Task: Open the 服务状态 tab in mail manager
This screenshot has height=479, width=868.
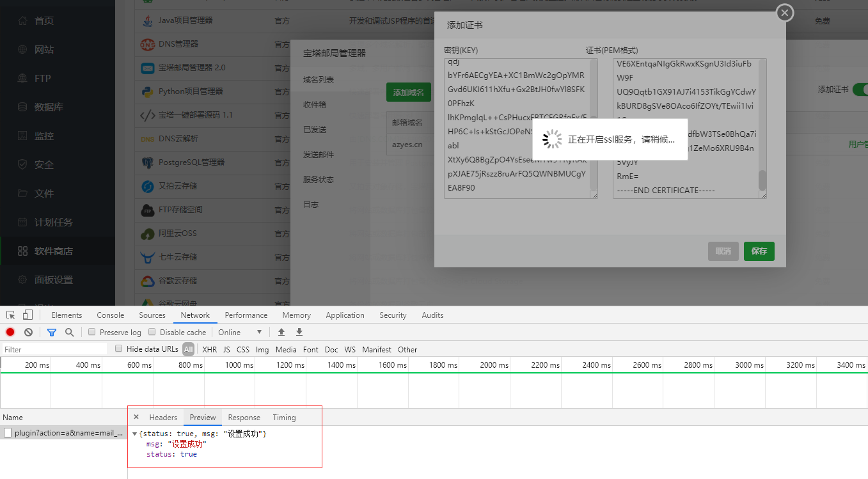Action: (x=319, y=179)
